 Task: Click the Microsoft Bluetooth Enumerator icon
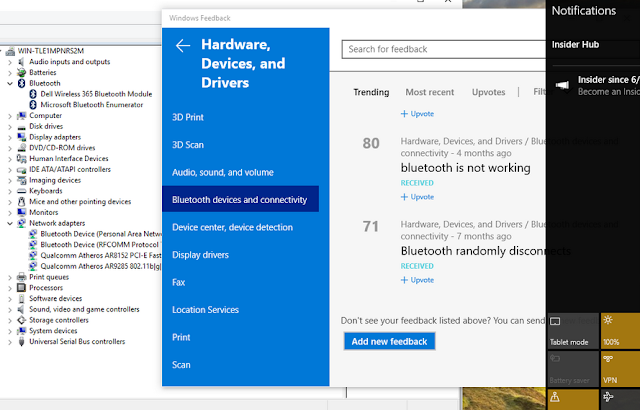[33, 105]
